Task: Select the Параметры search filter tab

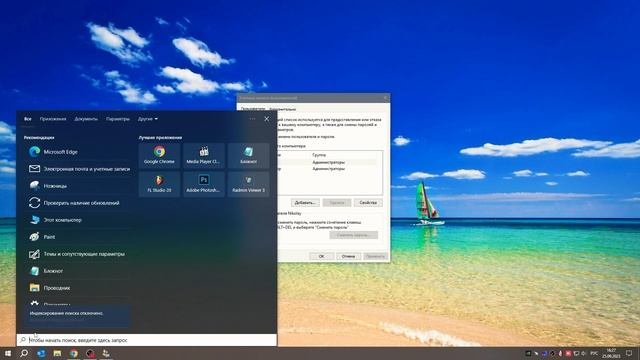Action: pos(118,119)
